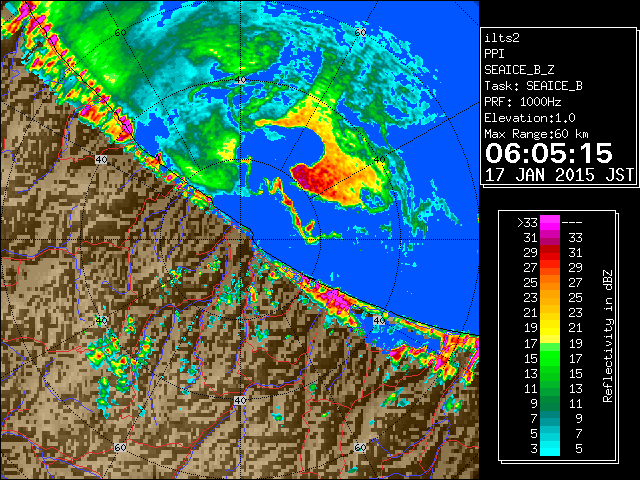Pick the yellow 19–21 legend band
This screenshot has width=640, height=480.
pos(550,328)
